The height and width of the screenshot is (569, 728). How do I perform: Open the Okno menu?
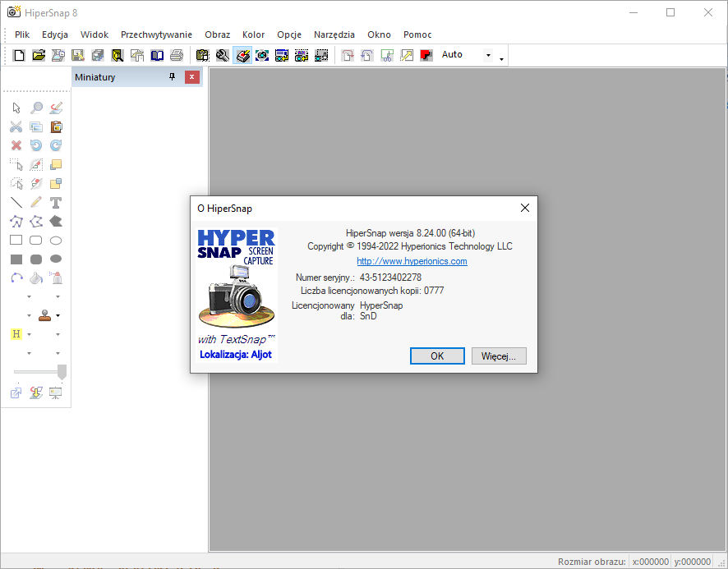tap(379, 34)
